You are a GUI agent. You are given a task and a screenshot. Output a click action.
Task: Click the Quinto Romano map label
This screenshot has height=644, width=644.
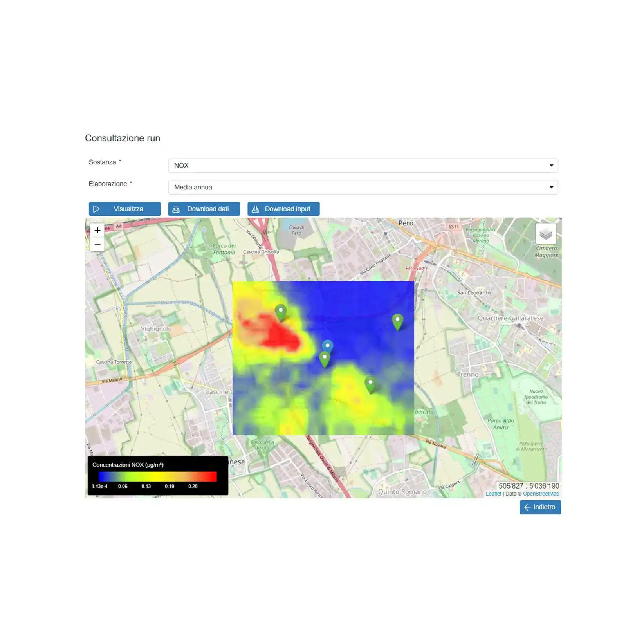402,492
